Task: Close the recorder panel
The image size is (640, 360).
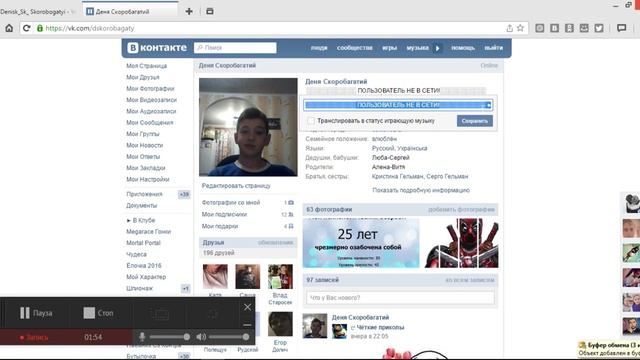Action: point(247,307)
